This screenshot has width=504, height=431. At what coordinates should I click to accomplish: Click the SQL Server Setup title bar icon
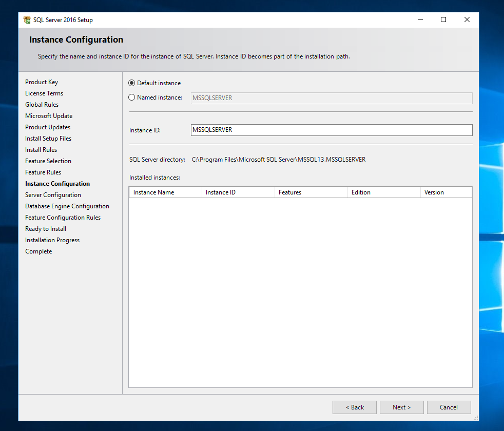pos(27,19)
